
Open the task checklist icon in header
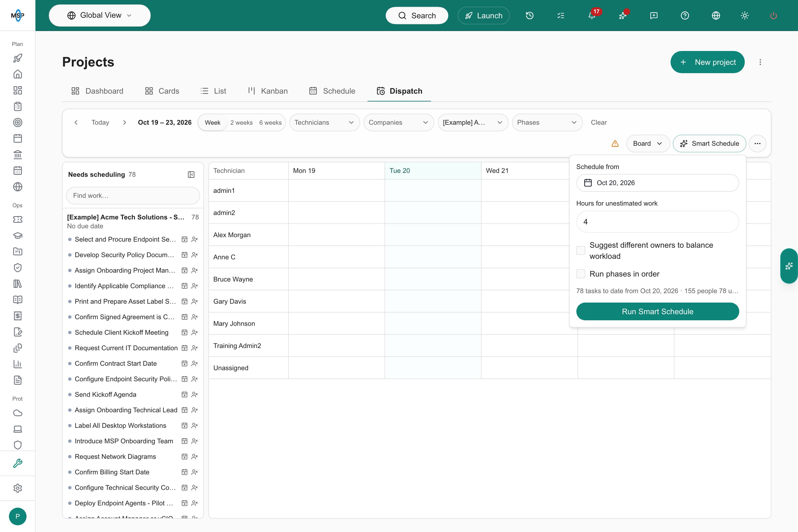[x=561, y=16]
